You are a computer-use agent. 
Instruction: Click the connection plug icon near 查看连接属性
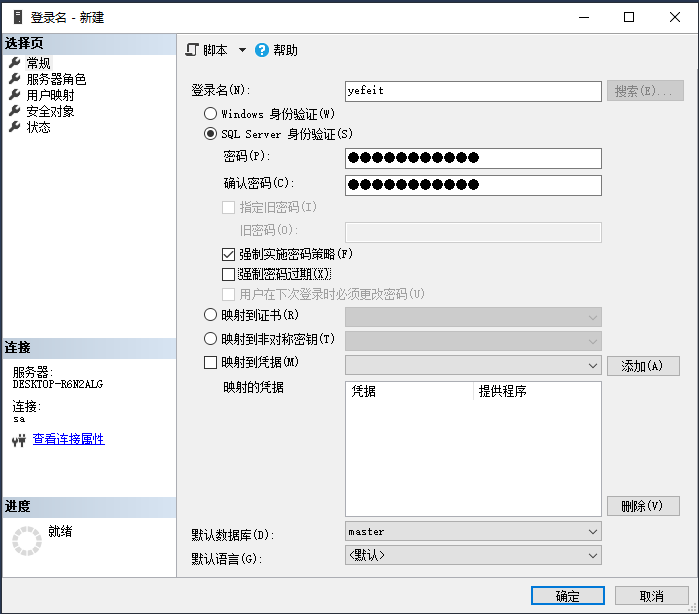(x=19, y=441)
